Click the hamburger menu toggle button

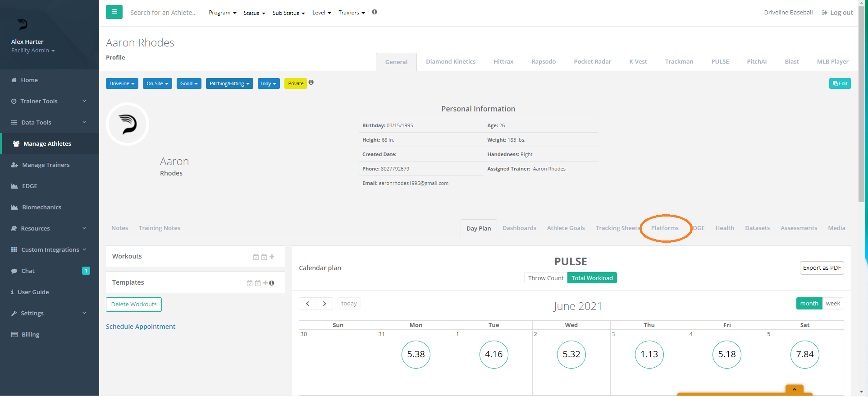click(x=114, y=12)
